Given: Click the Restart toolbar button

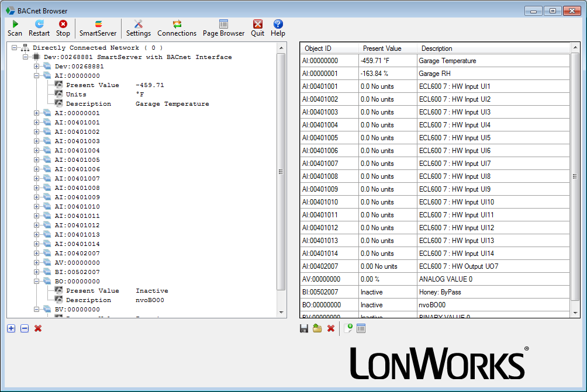Looking at the screenshot, I should (x=39, y=29).
